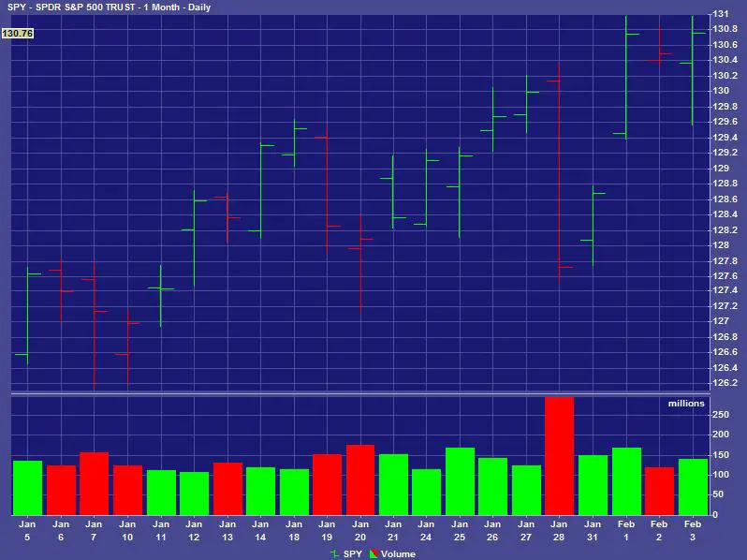Click the Jan 14 green price bar
The width and height of the screenshot is (747, 560).
pyautogui.click(x=260, y=190)
